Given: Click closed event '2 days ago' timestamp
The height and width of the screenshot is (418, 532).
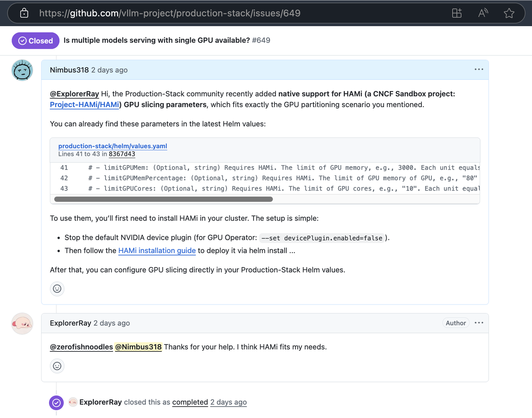Looking at the screenshot, I should coord(229,402).
